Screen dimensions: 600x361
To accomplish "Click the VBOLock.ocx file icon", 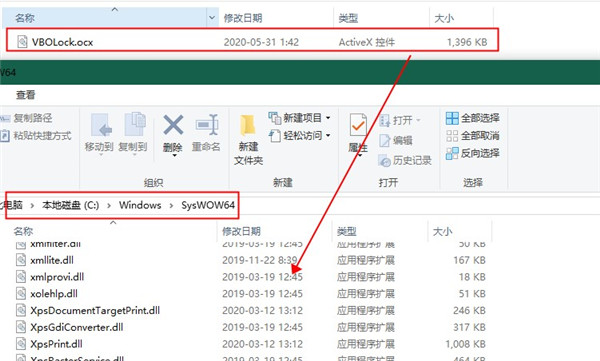I will click(22, 42).
